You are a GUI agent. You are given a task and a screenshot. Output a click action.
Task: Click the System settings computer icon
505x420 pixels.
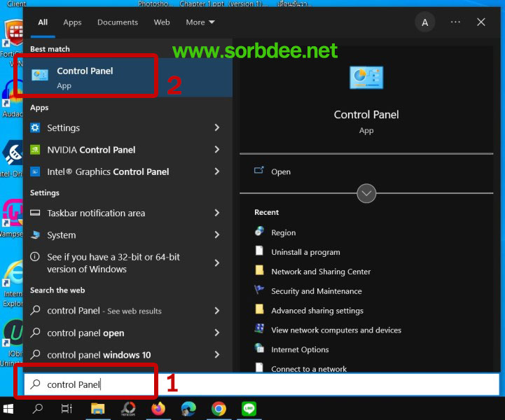coord(35,235)
